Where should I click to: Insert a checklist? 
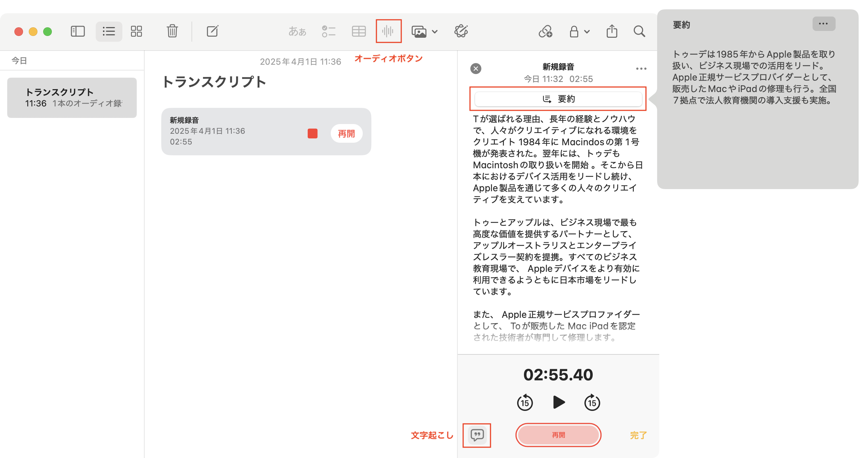(329, 31)
